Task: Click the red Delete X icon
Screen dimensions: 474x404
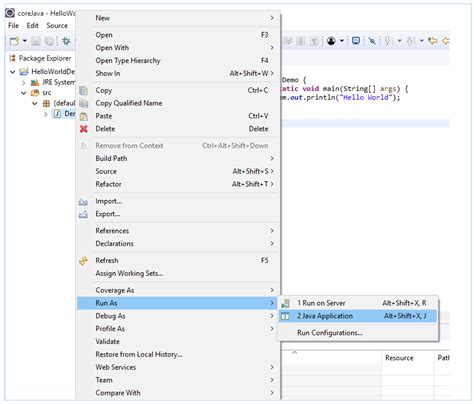Action: pos(84,129)
